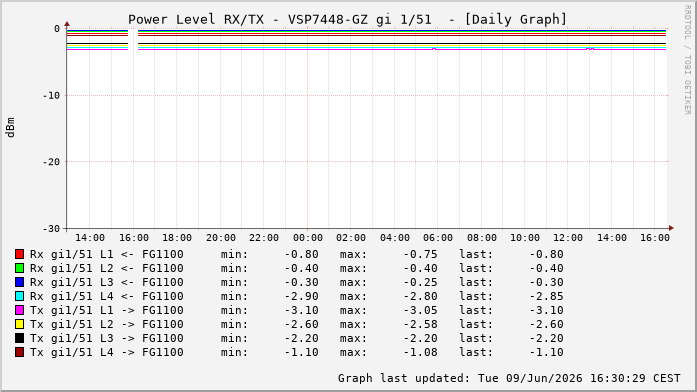This screenshot has height=392, width=697.
Task: Click legend label Tx gi1/51 L3 -> FG1100
Action: [107, 338]
